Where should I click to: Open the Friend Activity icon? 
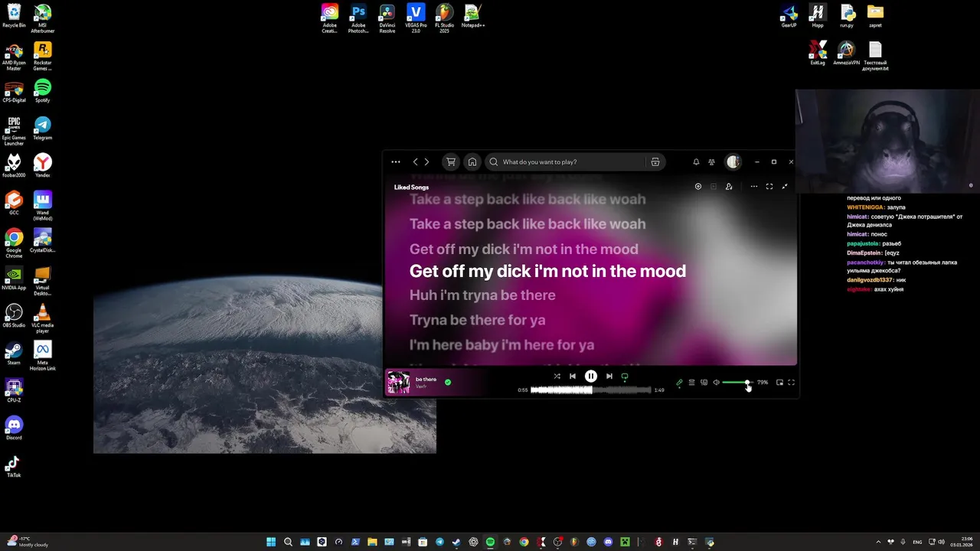711,161
